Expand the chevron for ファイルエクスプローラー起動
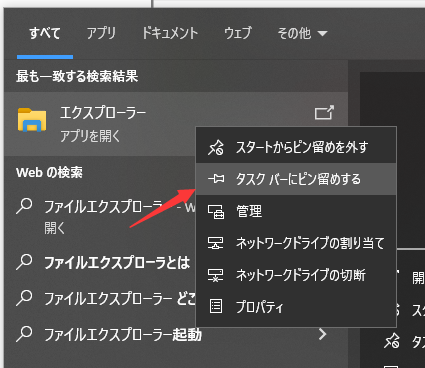This screenshot has width=425, height=368. tap(322, 334)
